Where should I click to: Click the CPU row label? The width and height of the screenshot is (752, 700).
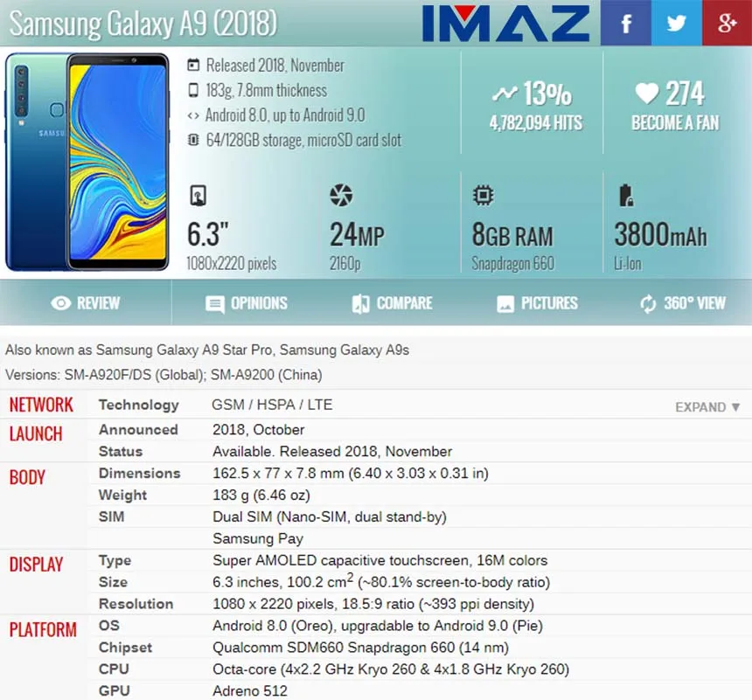click(x=114, y=669)
